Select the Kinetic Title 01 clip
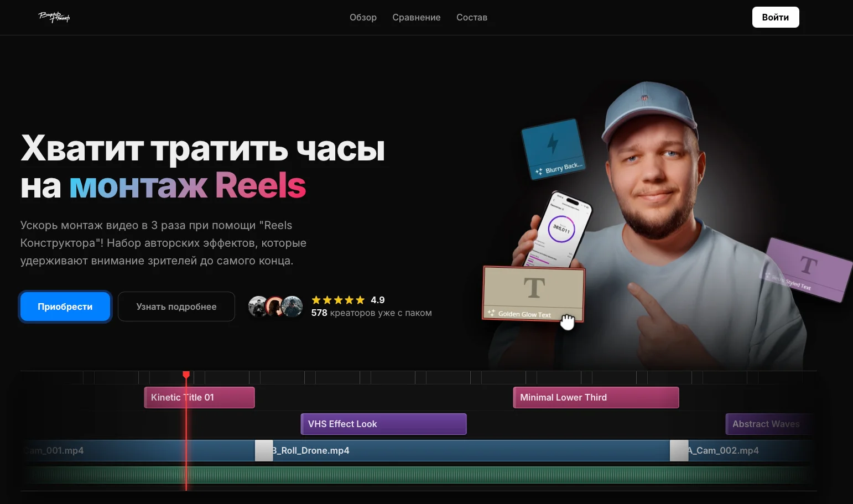The width and height of the screenshot is (853, 504). pyautogui.click(x=199, y=397)
